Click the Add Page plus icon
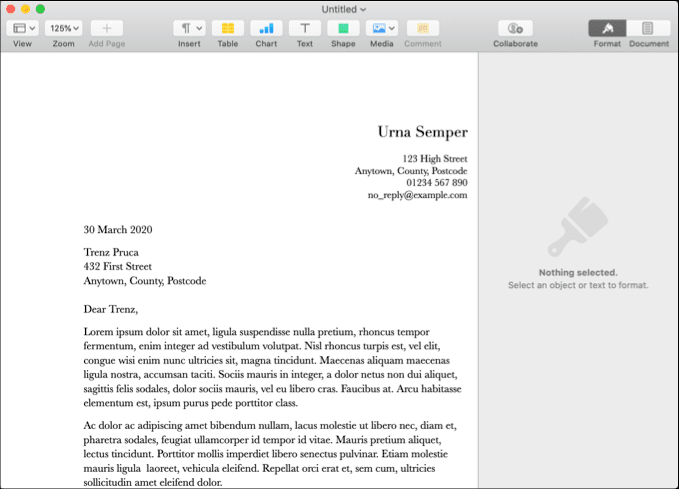679x489 pixels. click(x=107, y=28)
